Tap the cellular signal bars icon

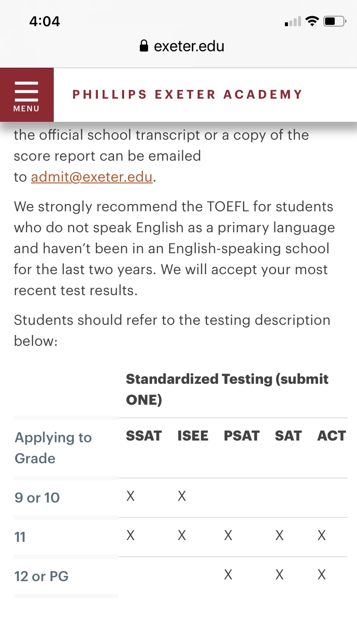(293, 21)
